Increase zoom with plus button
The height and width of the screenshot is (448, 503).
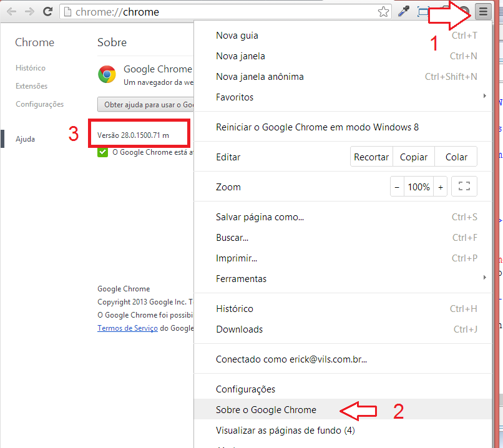point(441,187)
